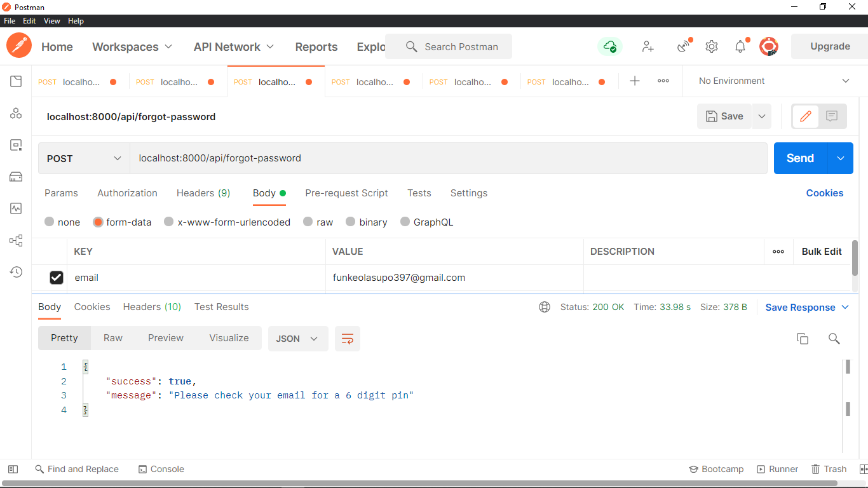
Task: Open the Collections sidebar icon
Action: pyautogui.click(x=16, y=81)
